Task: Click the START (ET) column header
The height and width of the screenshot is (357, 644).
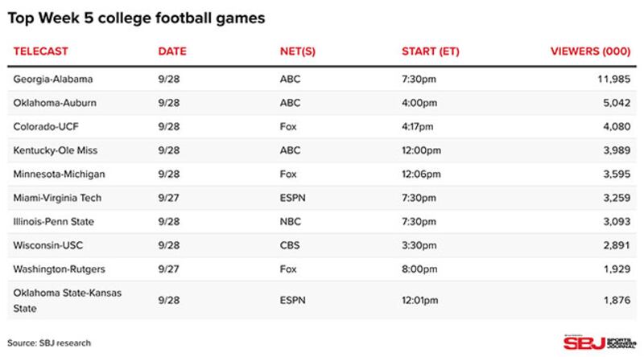Action: point(430,51)
